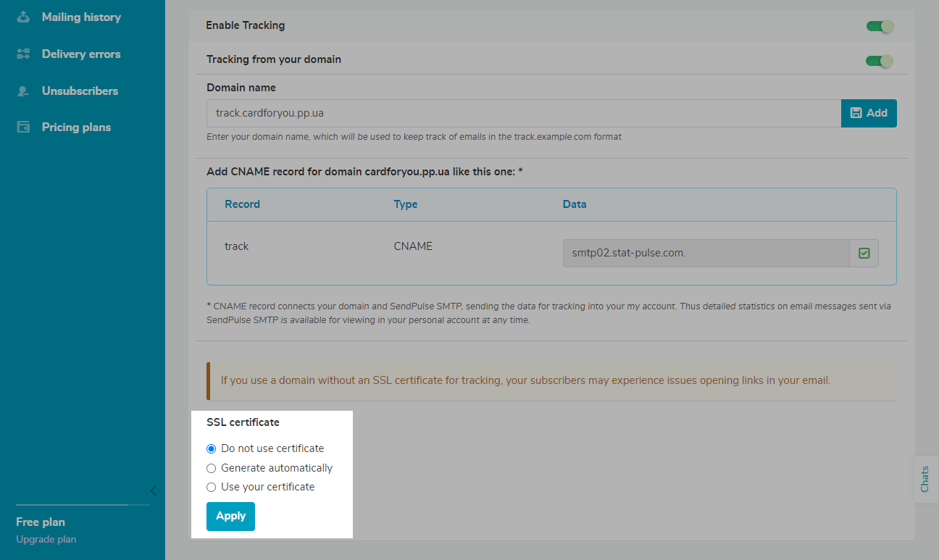Follow the Upgrade plan link

tap(46, 540)
